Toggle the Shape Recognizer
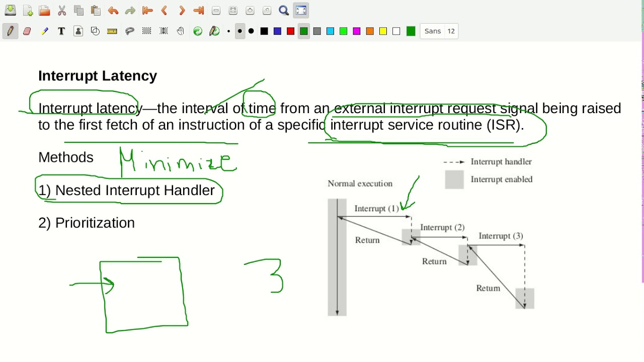 (x=96, y=31)
